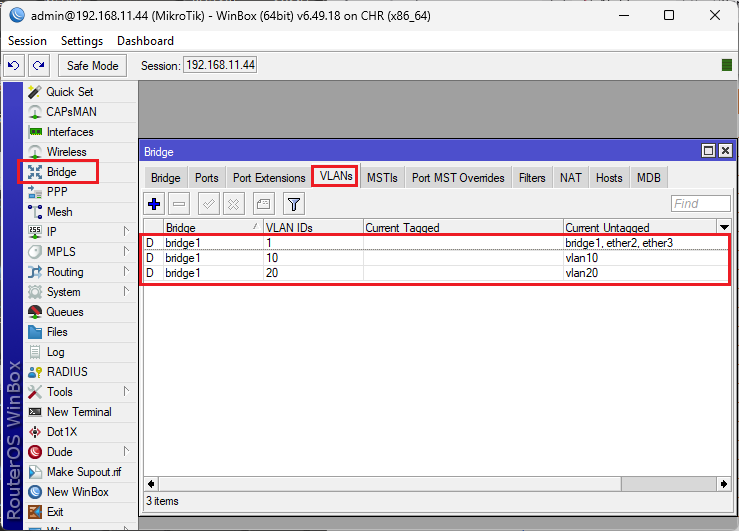The image size is (739, 531).
Task: Click the Undo arrow icon
Action: point(14,65)
